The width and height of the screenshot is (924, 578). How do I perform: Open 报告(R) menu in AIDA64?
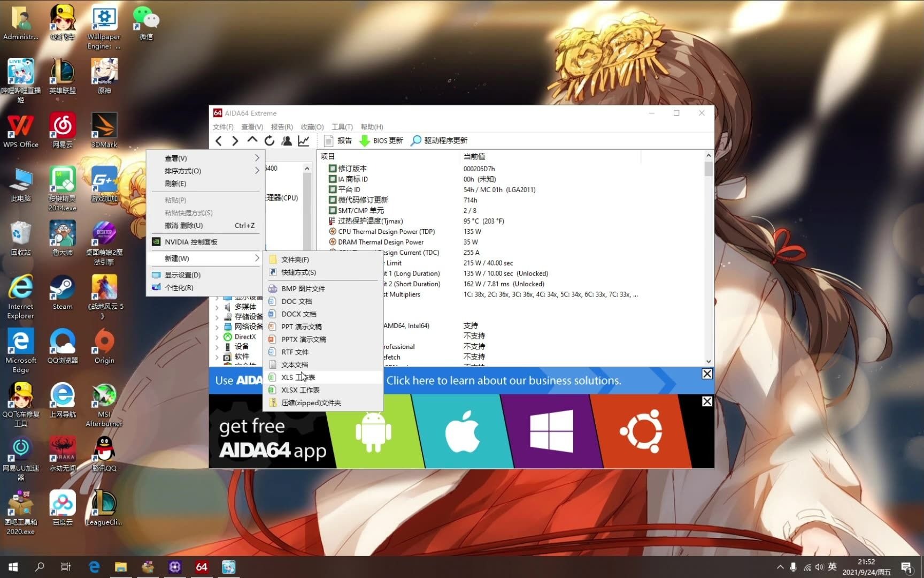282,127
